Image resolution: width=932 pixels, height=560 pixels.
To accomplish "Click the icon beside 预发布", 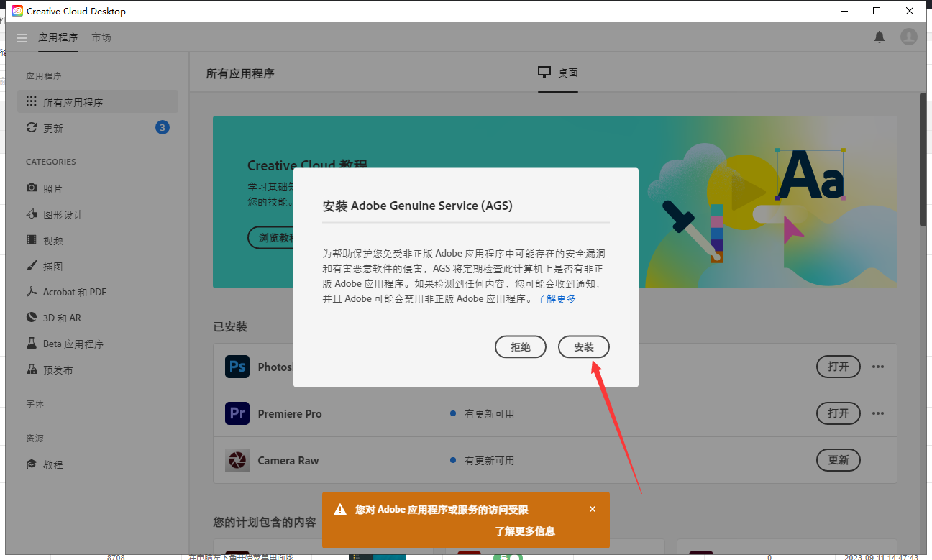I will [32, 369].
